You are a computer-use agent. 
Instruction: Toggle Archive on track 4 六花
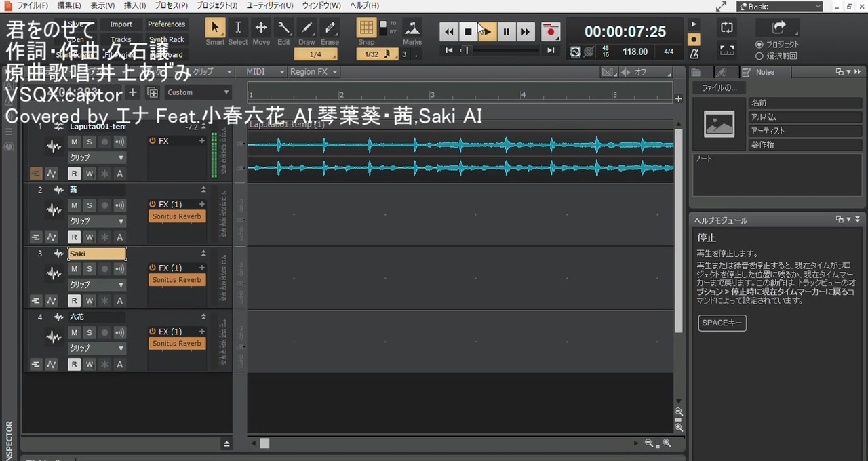pos(120,364)
